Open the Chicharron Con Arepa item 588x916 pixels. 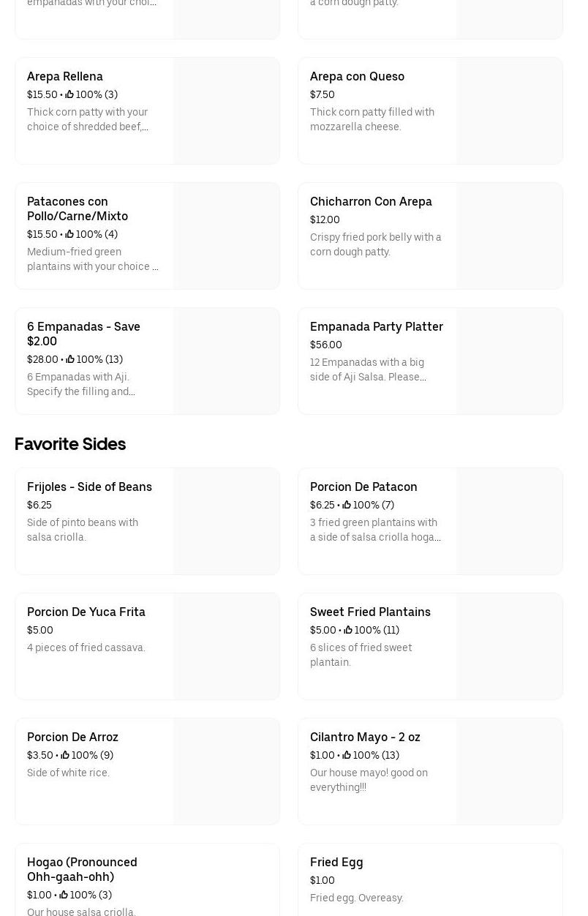pos(371,202)
